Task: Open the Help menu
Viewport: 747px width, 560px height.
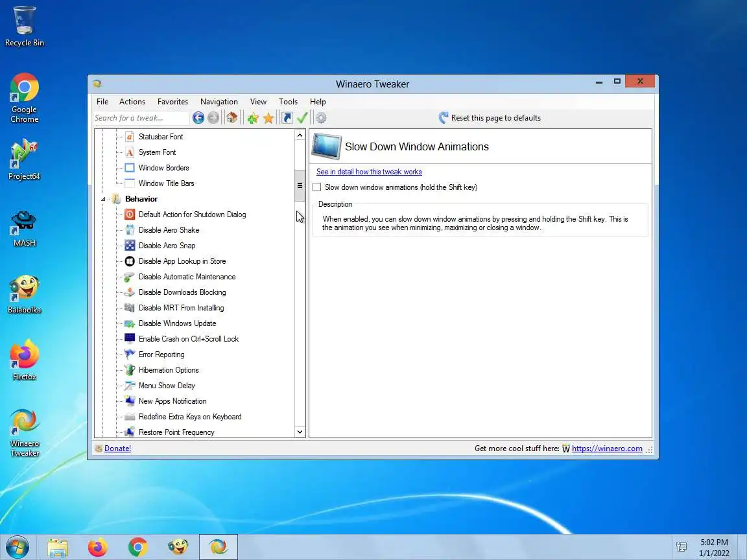Action: [x=318, y=101]
